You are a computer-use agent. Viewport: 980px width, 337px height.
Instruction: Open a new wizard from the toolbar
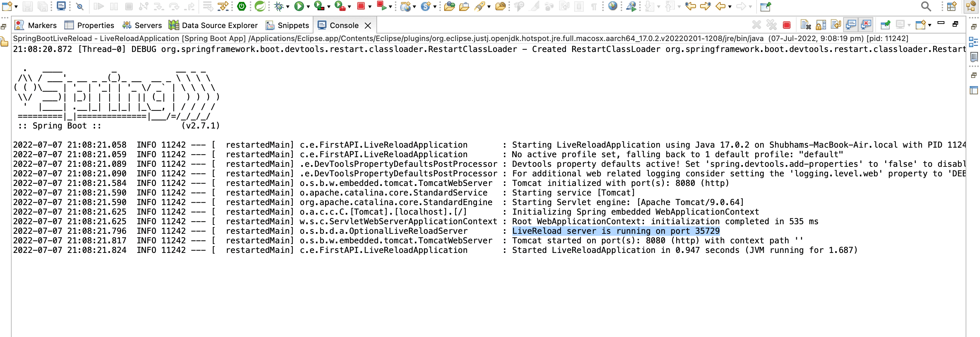(6, 6)
